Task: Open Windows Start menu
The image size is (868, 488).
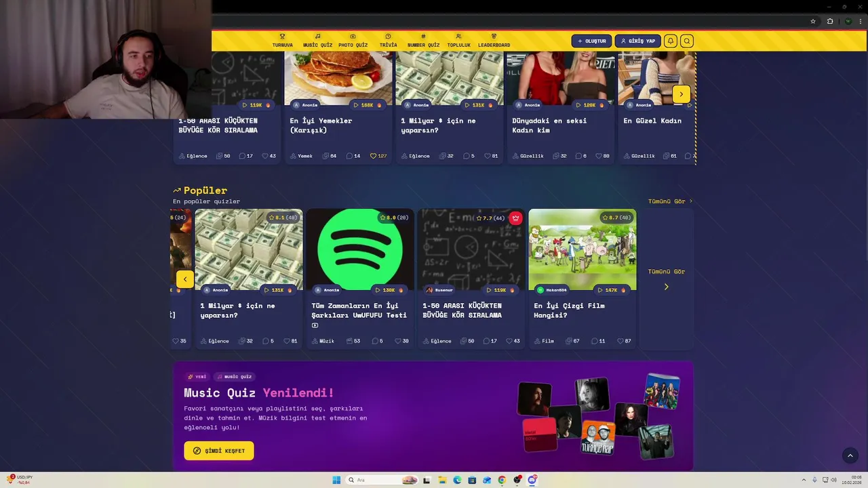Action: coord(336,480)
